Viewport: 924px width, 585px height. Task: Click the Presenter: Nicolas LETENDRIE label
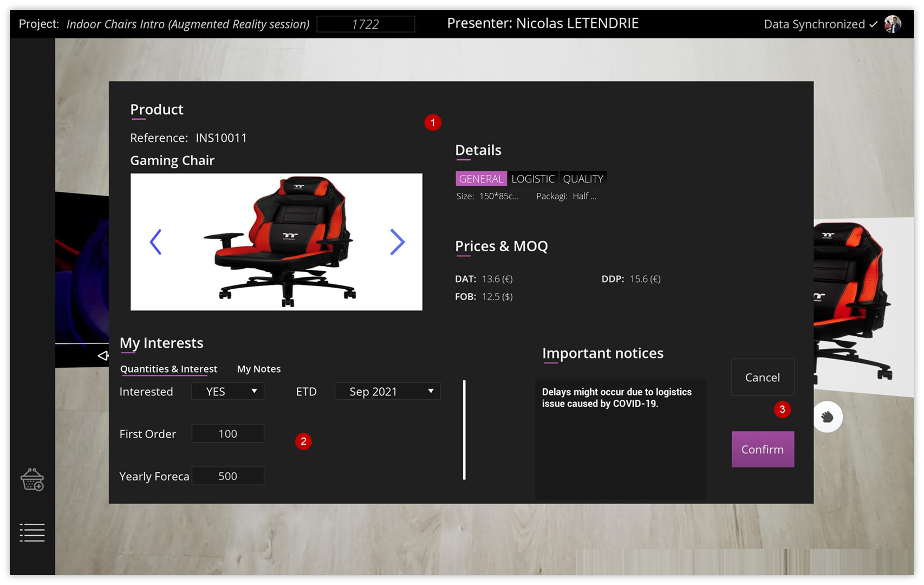[543, 23]
